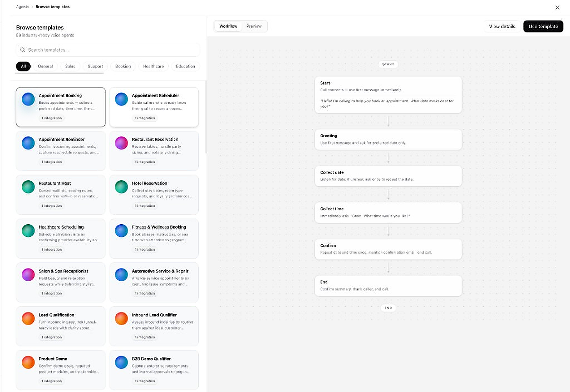Close the browse templates dialog
This screenshot has width=570, height=392.
point(557,8)
